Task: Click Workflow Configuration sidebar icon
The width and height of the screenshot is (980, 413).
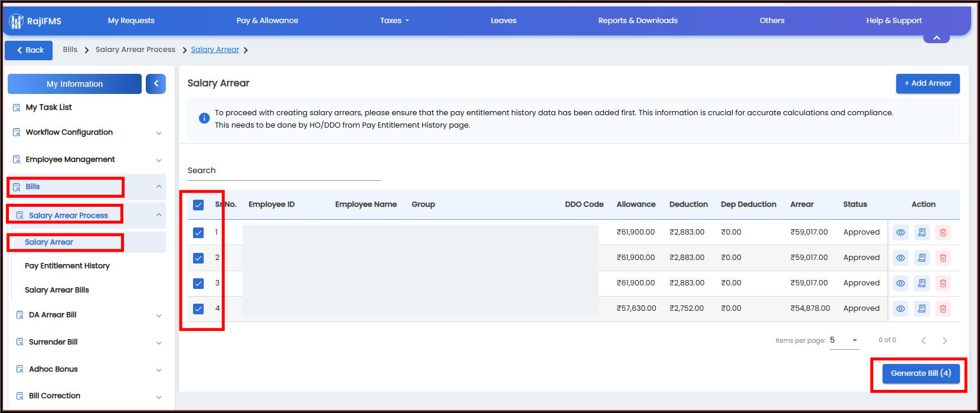Action: pyautogui.click(x=17, y=132)
